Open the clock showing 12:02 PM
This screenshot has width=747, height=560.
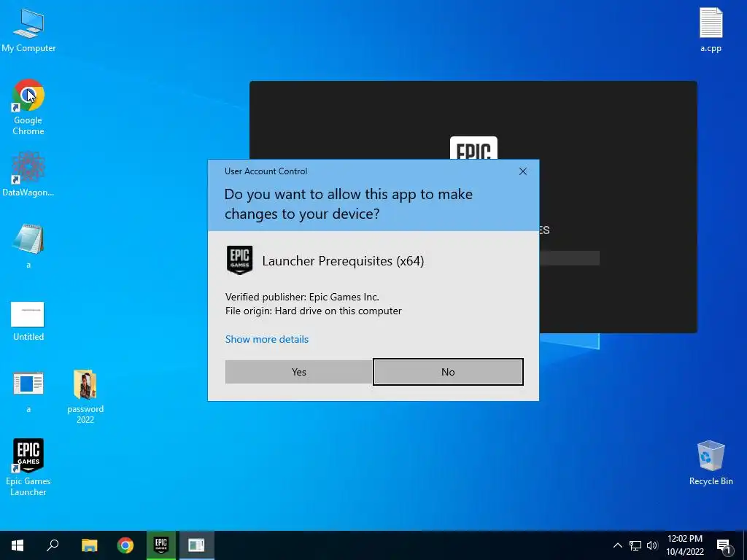pyautogui.click(x=684, y=545)
